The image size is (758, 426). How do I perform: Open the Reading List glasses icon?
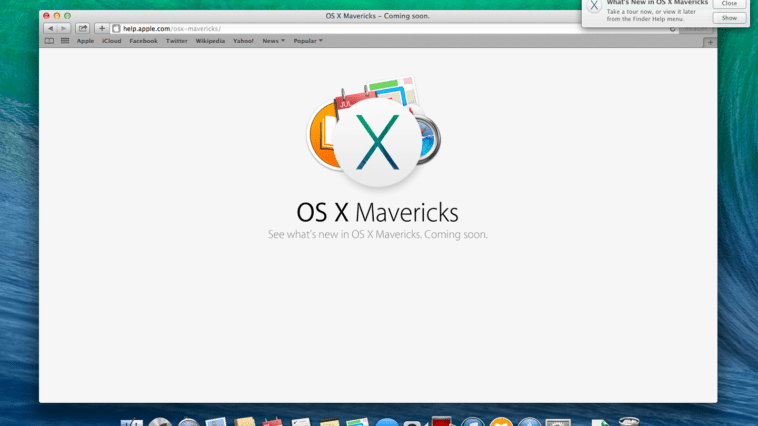[49, 41]
